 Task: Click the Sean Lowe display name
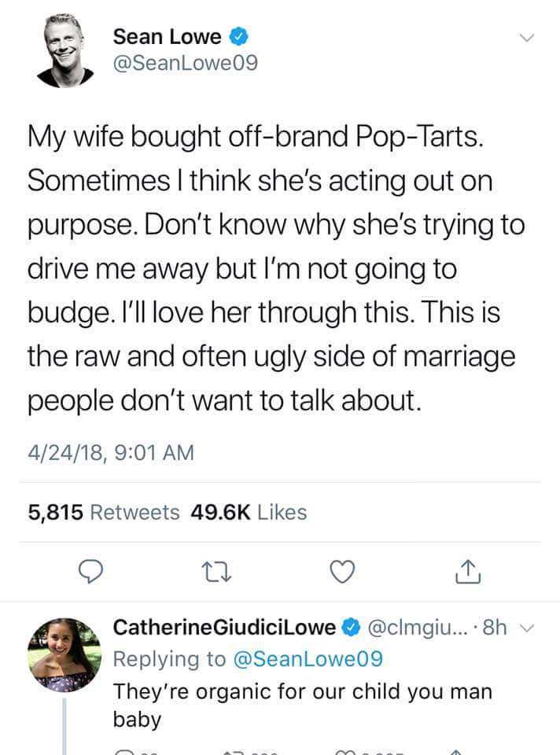(167, 36)
